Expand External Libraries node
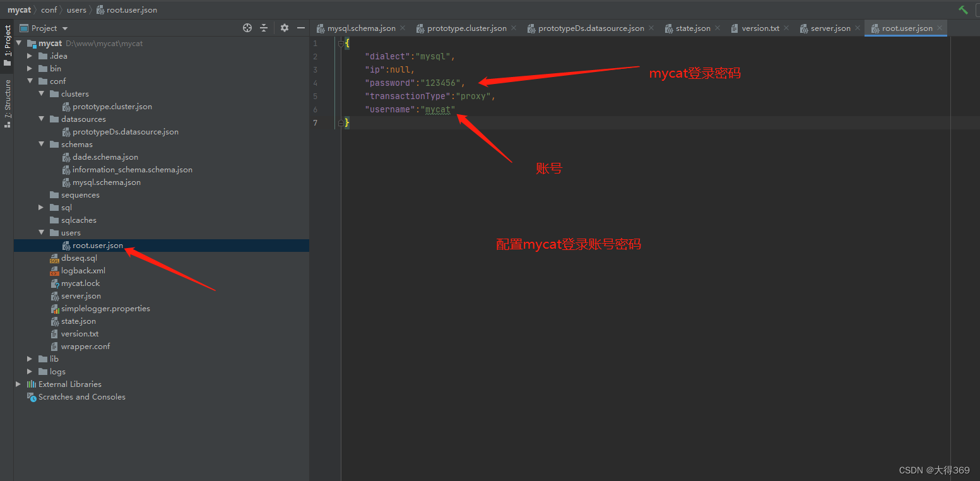 click(x=18, y=384)
